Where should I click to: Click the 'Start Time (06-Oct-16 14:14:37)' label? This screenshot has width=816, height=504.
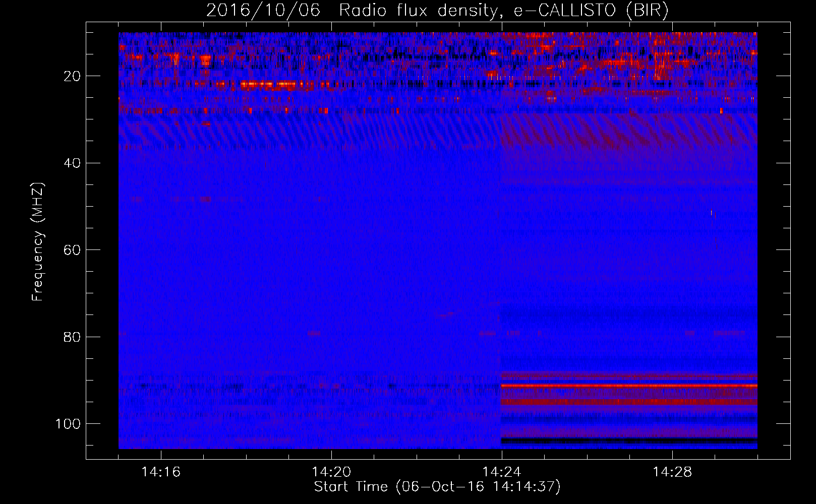[x=437, y=487]
